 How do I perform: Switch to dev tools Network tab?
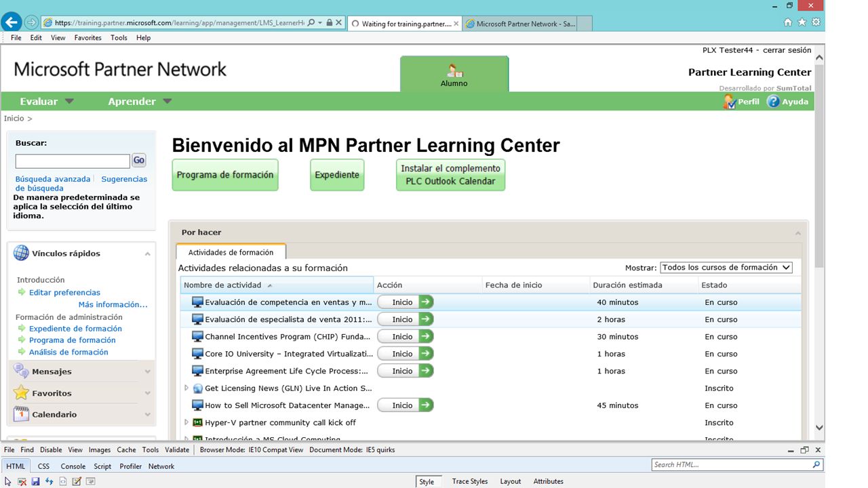click(x=161, y=466)
